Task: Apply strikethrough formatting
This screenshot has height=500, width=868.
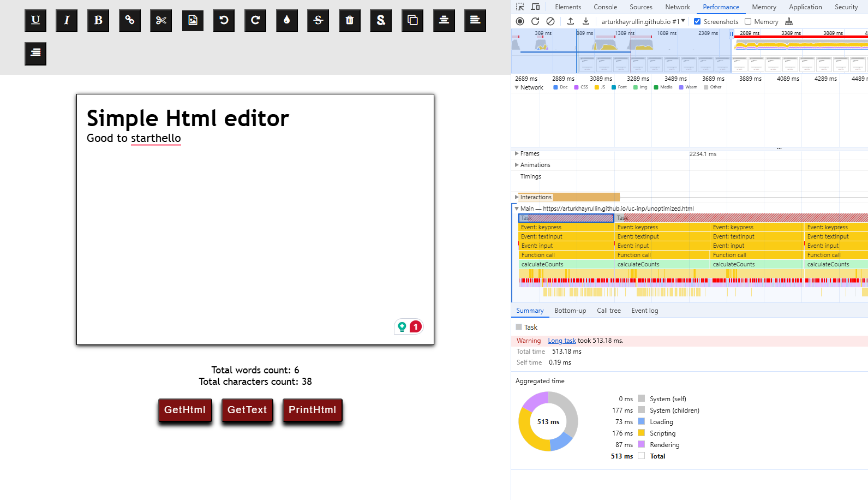Action: click(318, 21)
